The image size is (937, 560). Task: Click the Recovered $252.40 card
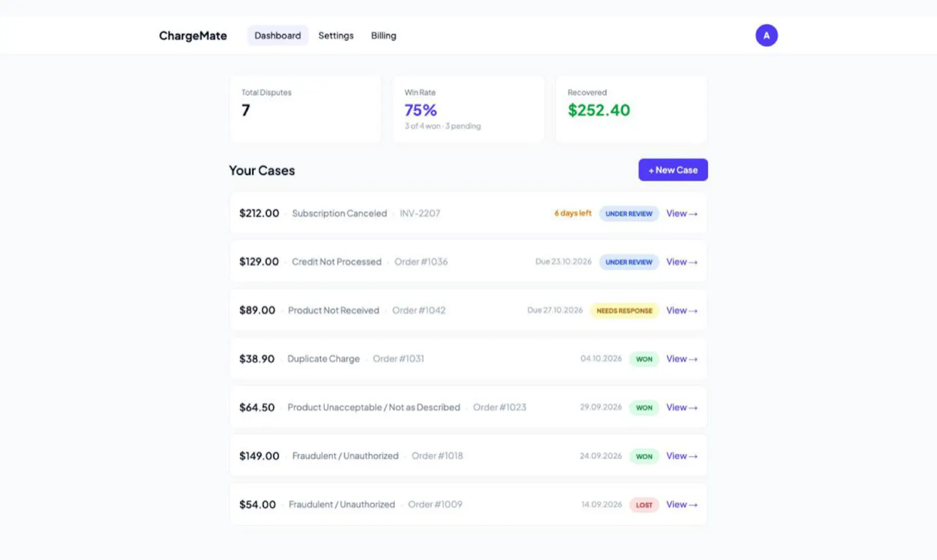point(631,109)
